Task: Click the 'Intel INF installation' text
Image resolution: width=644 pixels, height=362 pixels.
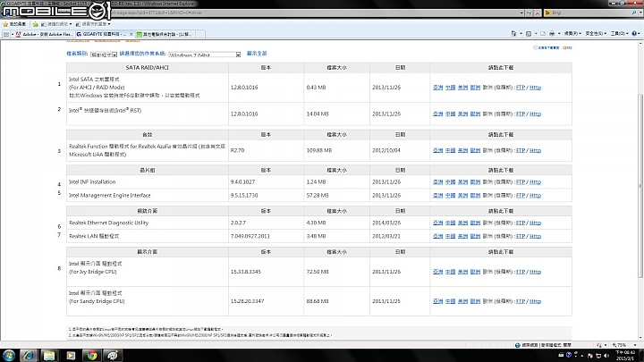Action: 92,182
